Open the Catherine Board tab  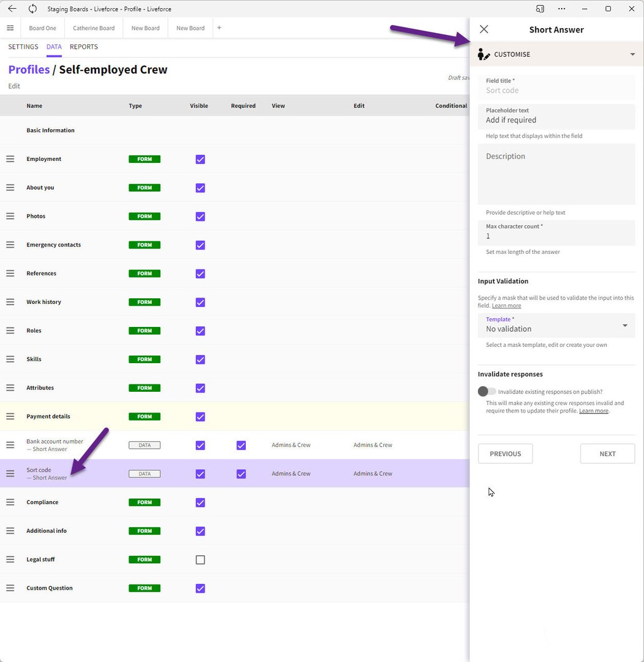click(x=94, y=27)
